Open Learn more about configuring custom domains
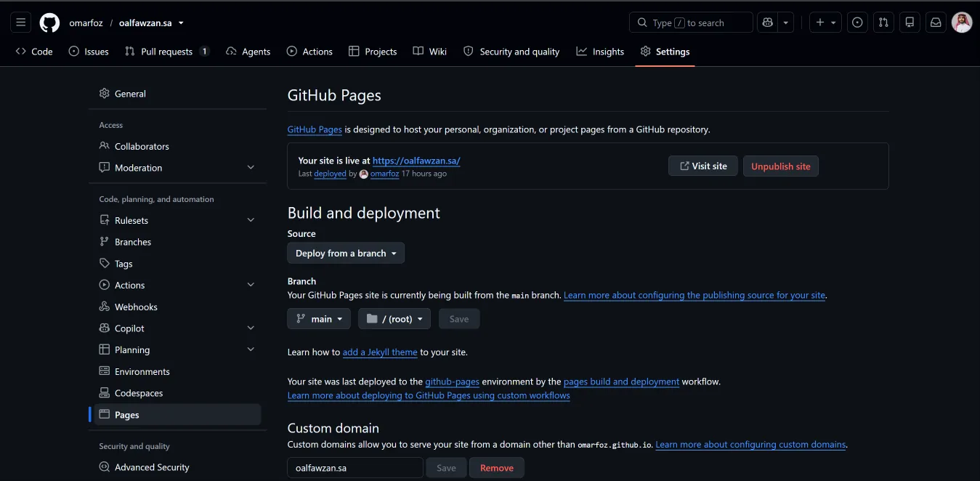Screen dimensions: 980x481 tap(750, 445)
